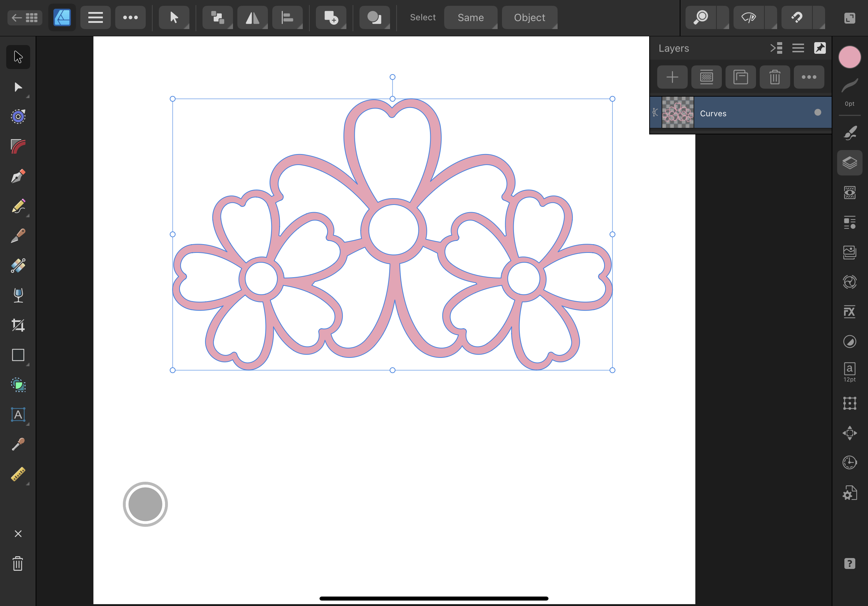Viewport: 868px width, 606px height.
Task: Go back to document gallery
Action: (25, 17)
